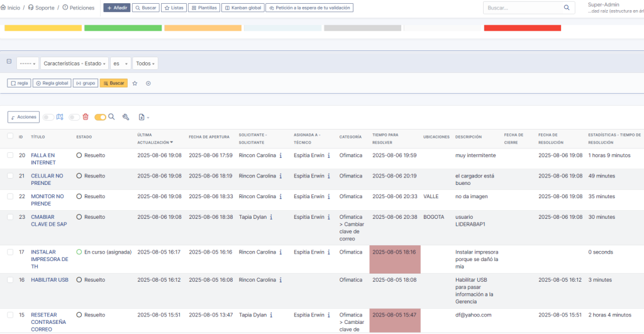Click Buscar in the top toolbar
Image resolution: width=644 pixels, height=334 pixels.
[145, 8]
